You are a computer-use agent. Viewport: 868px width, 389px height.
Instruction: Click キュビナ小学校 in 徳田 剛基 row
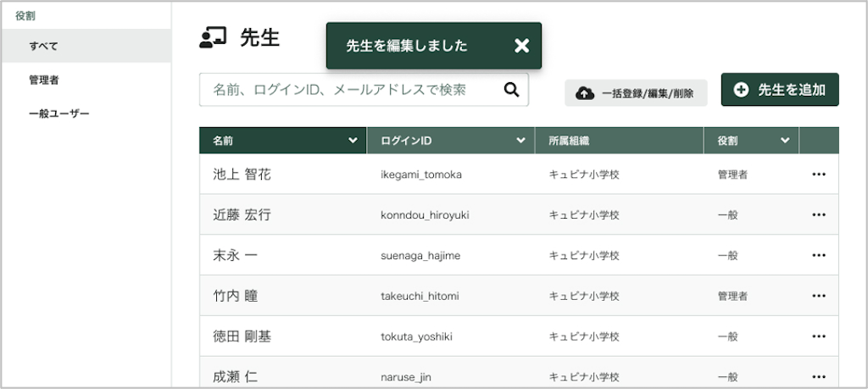(584, 336)
